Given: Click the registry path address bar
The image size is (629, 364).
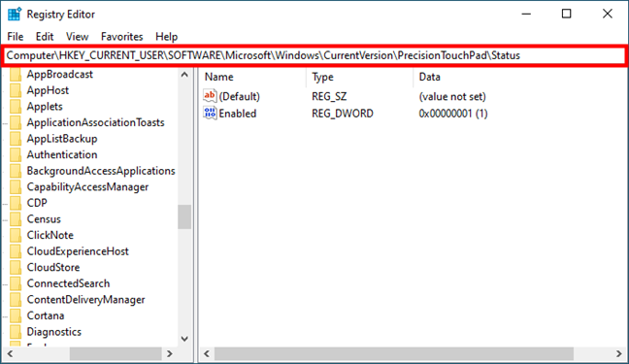Looking at the screenshot, I should coord(314,55).
